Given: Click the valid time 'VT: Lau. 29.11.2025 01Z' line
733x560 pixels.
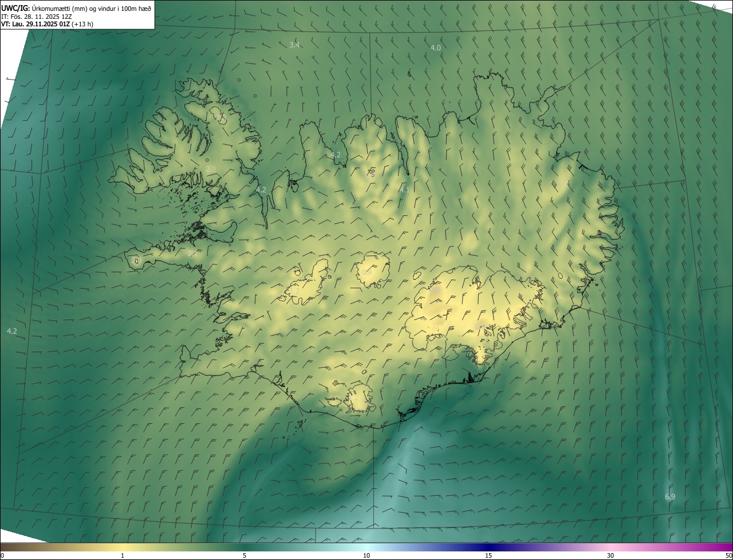Looking at the screenshot, I should (47, 24).
